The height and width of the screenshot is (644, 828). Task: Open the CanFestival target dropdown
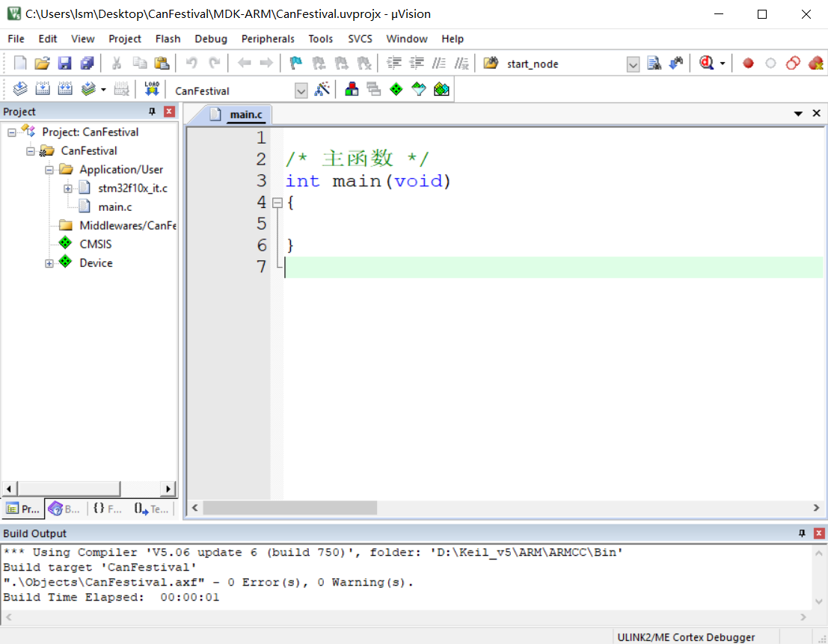301,91
